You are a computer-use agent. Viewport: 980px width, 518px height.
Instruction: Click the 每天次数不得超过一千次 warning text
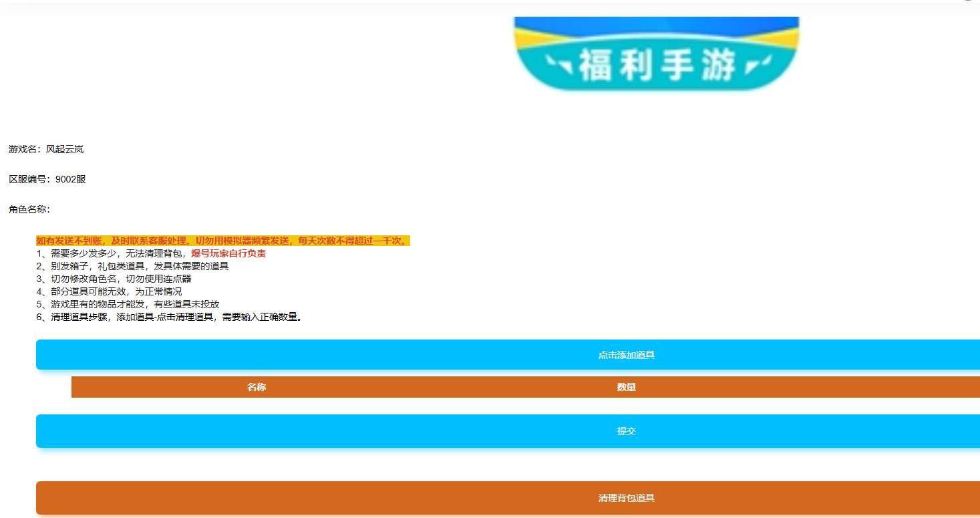(353, 241)
